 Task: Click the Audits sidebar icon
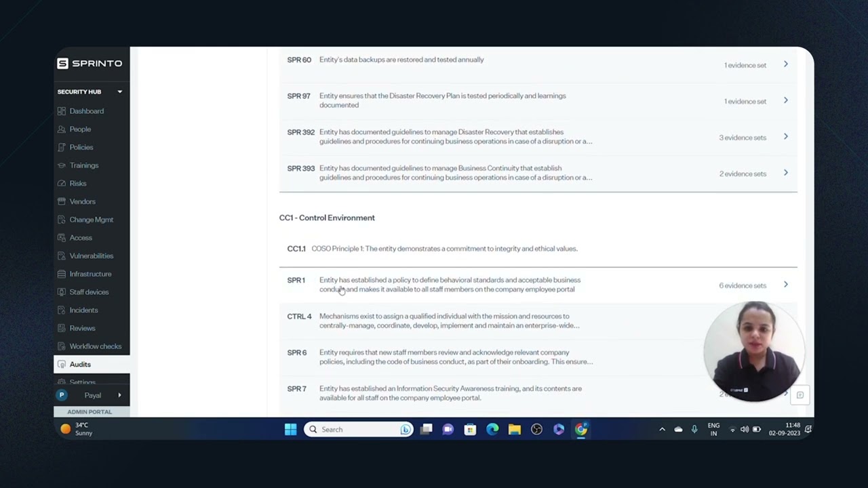62,364
